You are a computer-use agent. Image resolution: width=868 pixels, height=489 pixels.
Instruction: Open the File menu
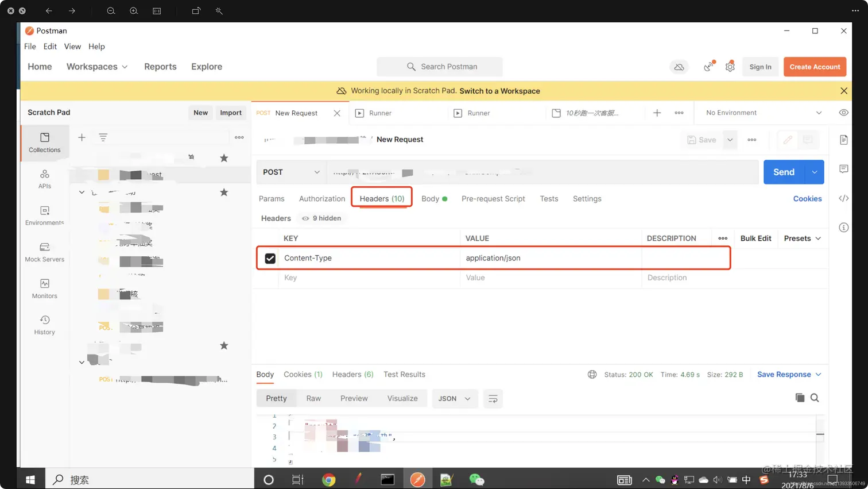[x=30, y=47]
